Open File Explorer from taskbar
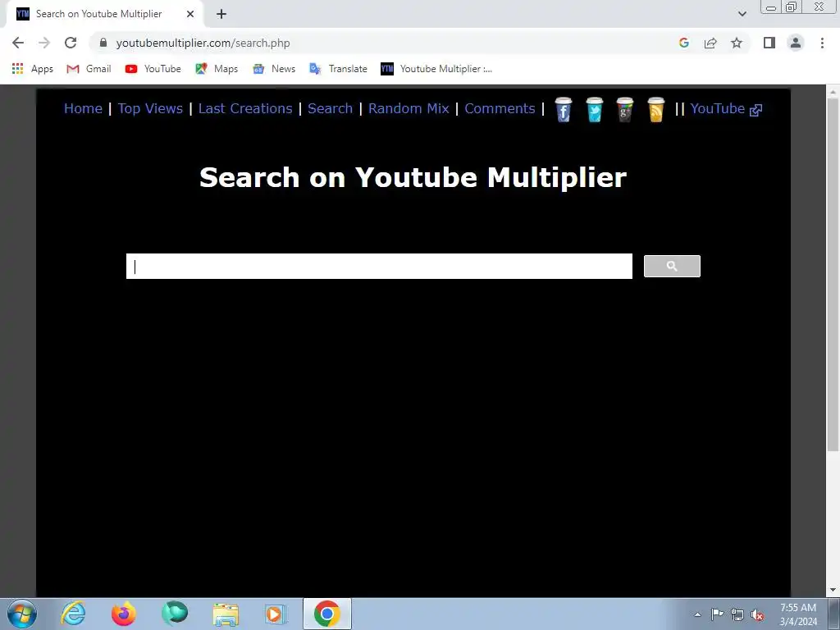The image size is (840, 630). (226, 614)
